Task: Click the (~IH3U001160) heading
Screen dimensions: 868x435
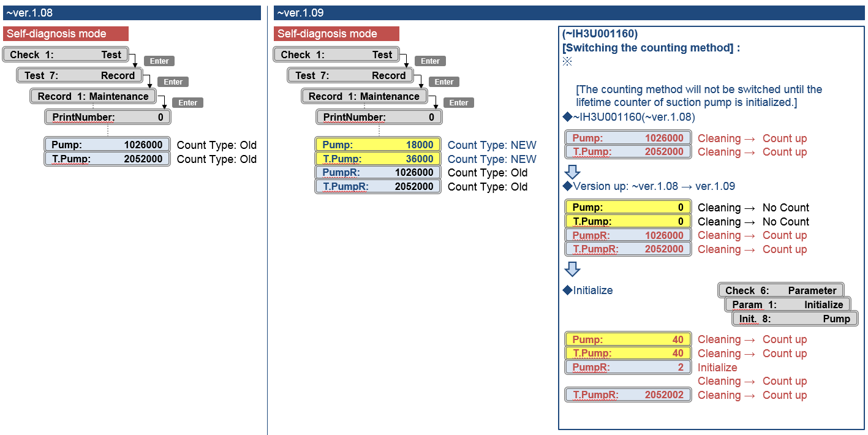Action: coord(600,34)
